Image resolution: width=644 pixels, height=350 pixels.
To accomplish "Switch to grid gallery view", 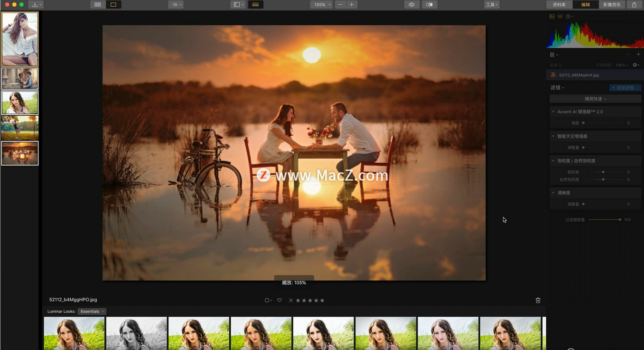I will pyautogui.click(x=98, y=5).
